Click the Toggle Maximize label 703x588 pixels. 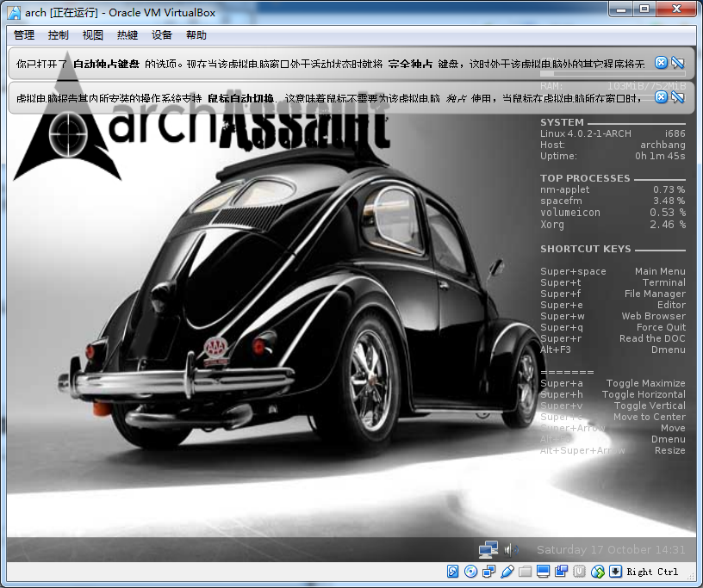pos(645,384)
